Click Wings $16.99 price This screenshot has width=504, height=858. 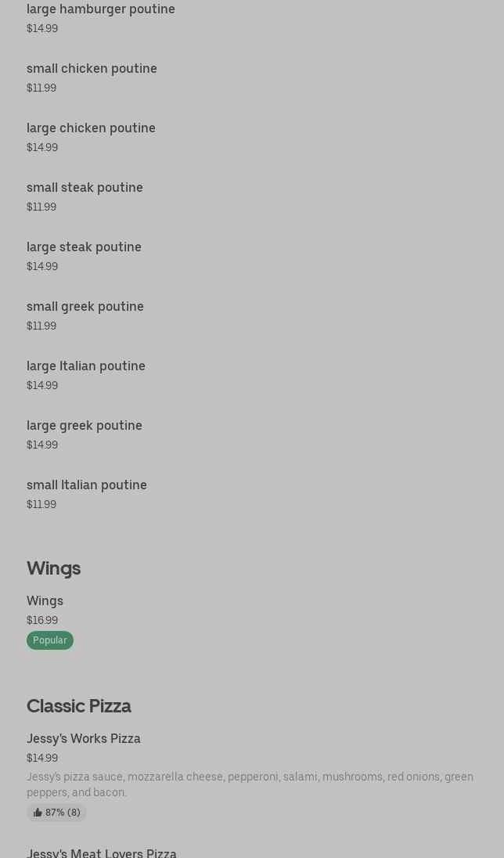click(42, 620)
